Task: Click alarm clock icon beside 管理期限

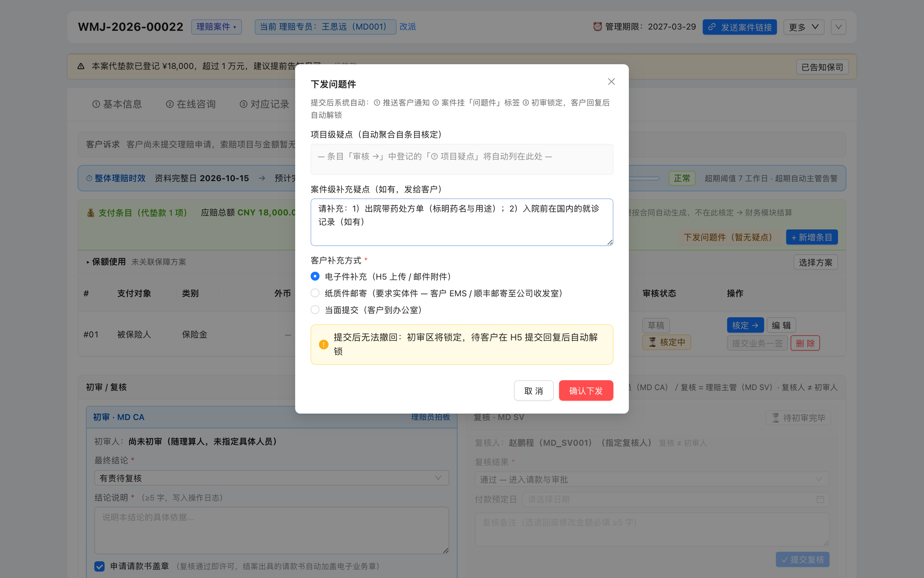Action: coord(597,27)
